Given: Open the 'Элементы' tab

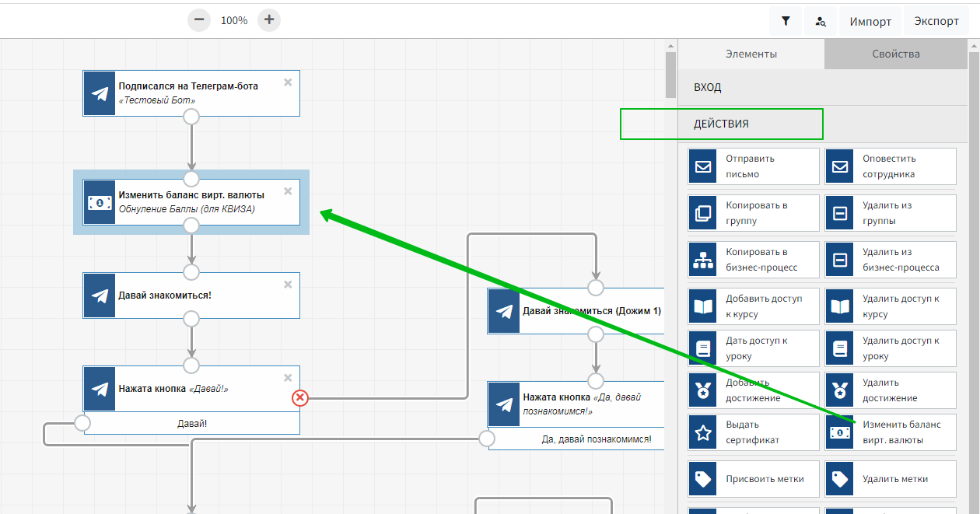Looking at the screenshot, I should 751,54.
